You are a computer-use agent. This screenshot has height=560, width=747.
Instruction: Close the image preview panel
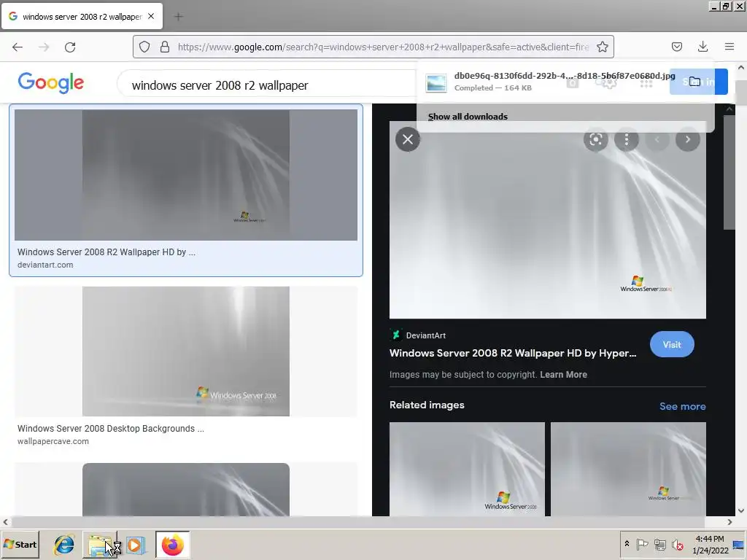coord(408,139)
